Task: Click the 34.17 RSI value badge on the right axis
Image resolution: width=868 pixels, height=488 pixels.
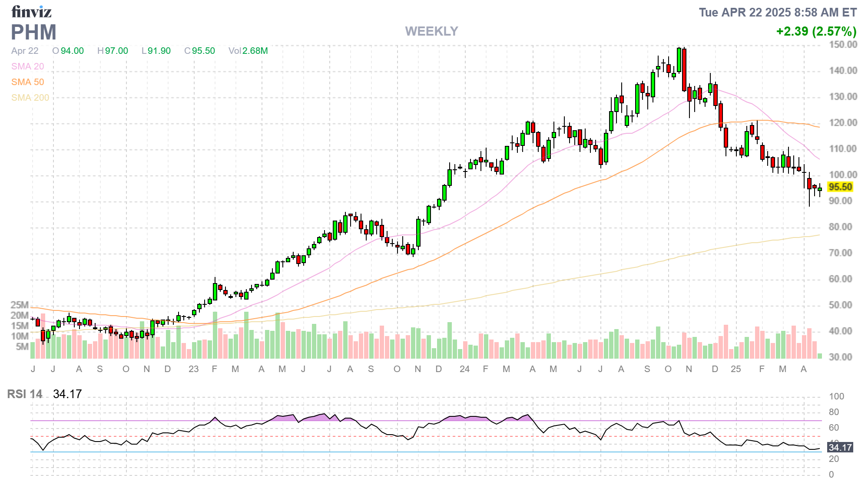Action: point(840,448)
